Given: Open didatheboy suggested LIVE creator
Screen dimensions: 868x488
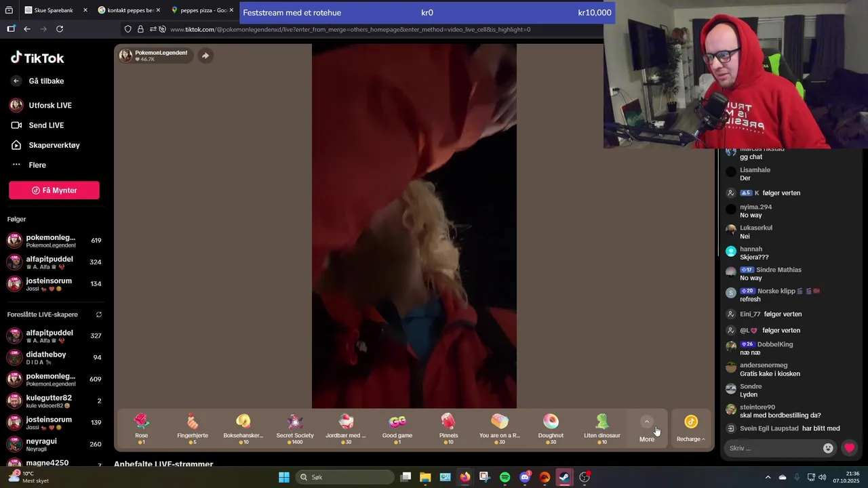Looking at the screenshot, I should (x=54, y=357).
